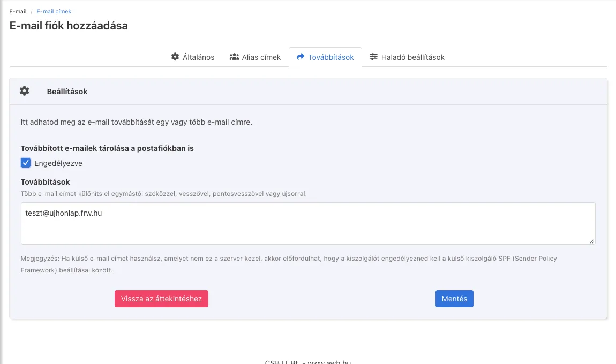
Task: Click the gear icon beside Beállítások header
Action: (24, 91)
